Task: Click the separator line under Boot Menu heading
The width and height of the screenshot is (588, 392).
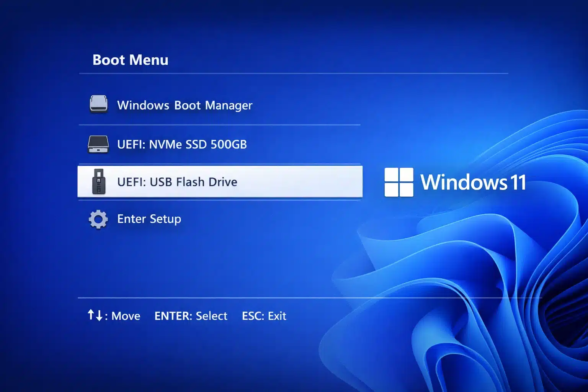Action: (x=293, y=73)
